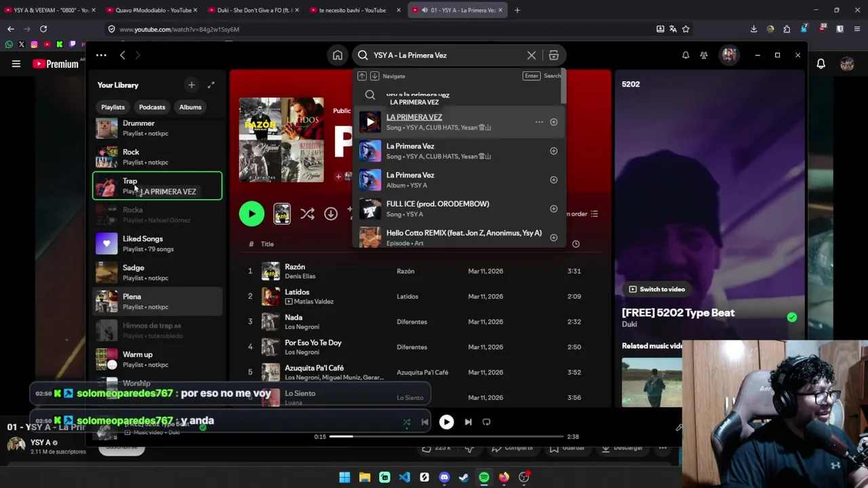This screenshot has width=868, height=488.
Task: Open a new Firefox tab
Action: [x=517, y=10]
